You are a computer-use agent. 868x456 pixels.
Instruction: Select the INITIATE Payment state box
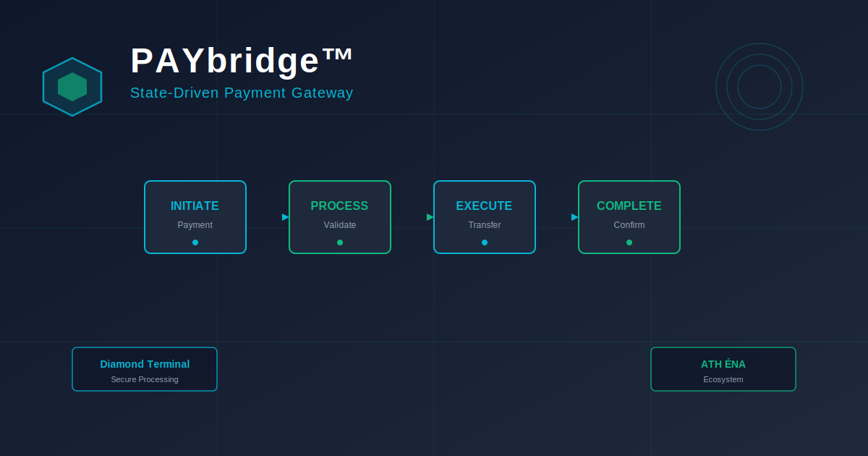pos(195,217)
